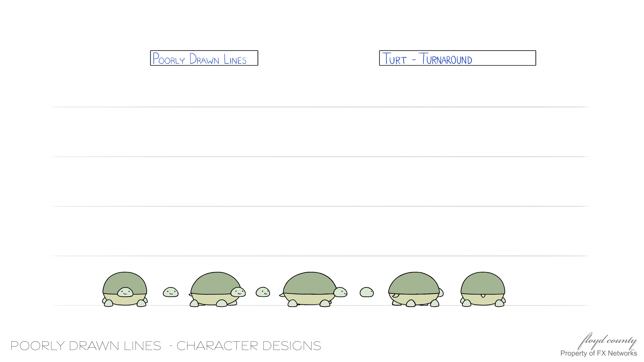Click the Poorly Drawn Lines title box
The height and width of the screenshot is (362, 644).
pyautogui.click(x=204, y=58)
